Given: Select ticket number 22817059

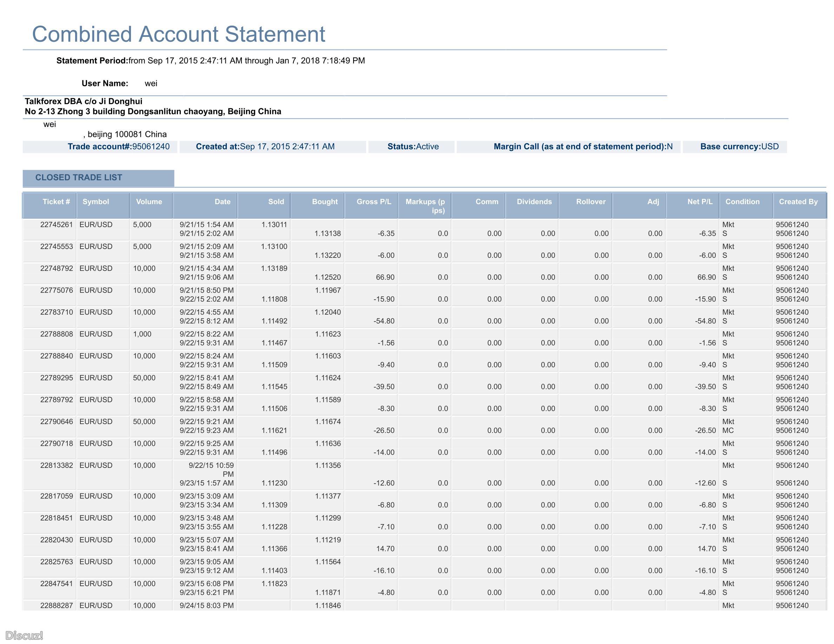Looking at the screenshot, I should (57, 496).
